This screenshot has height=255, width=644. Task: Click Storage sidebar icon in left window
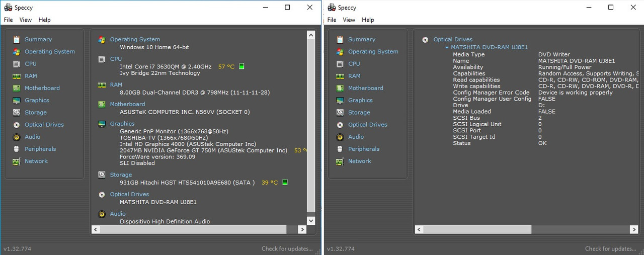17,113
